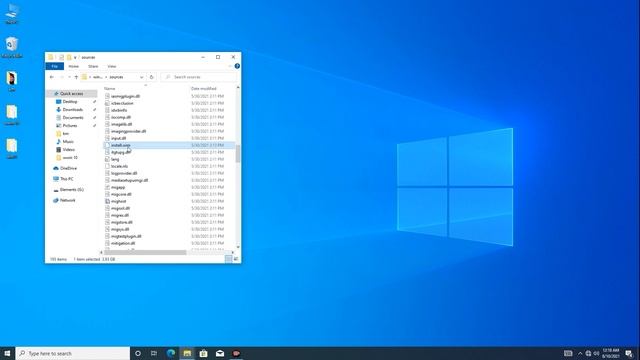Open the clock and date flyout
Image resolution: width=640 pixels, height=360 pixels.
[x=611, y=353]
